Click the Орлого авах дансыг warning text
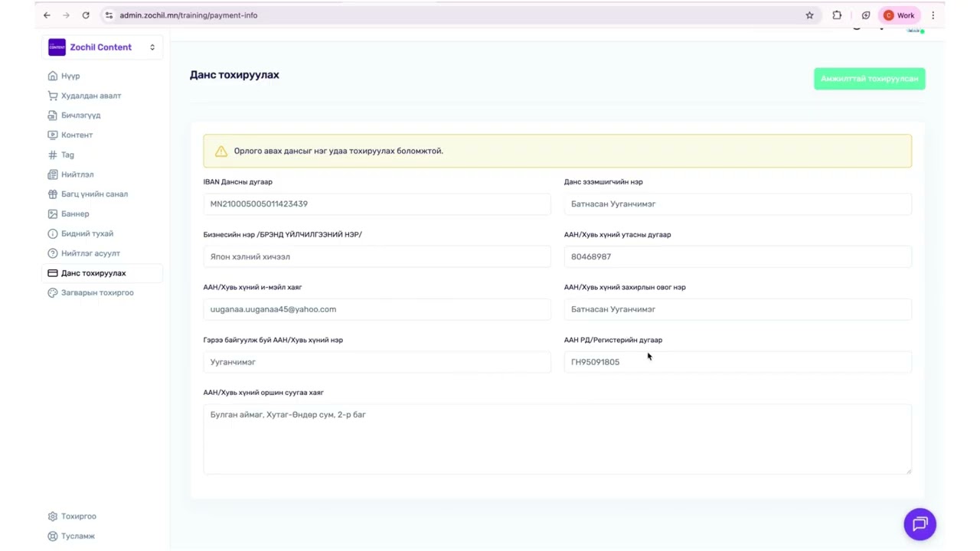 coord(338,152)
